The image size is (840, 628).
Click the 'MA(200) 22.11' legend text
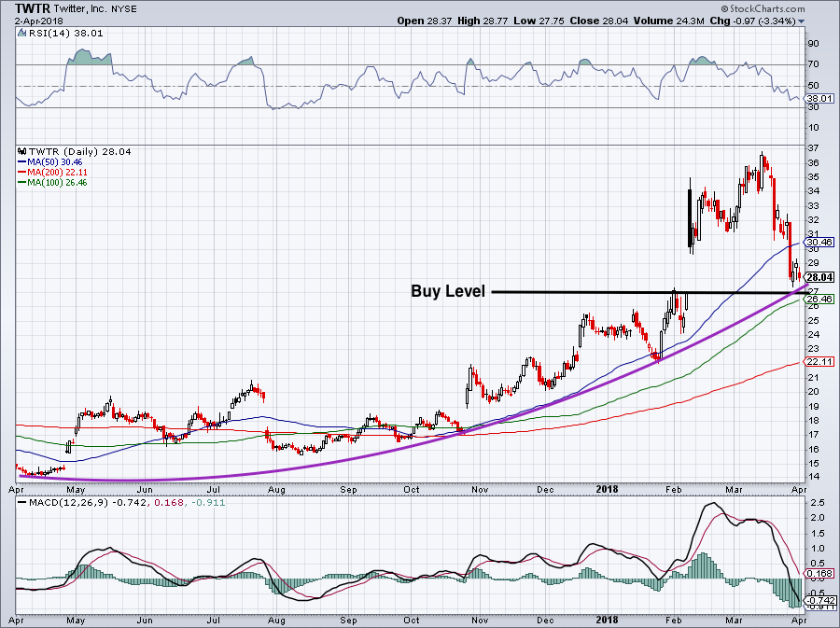click(58, 173)
